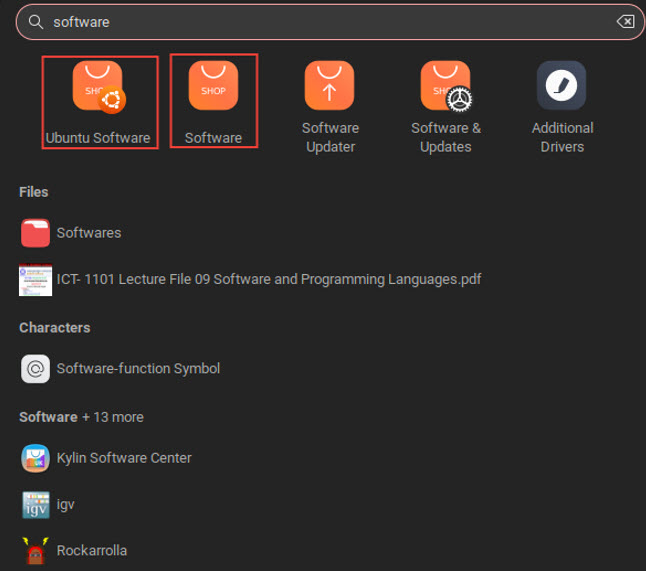
Task: Click 'Rockarrolla' result text
Action: coord(92,550)
